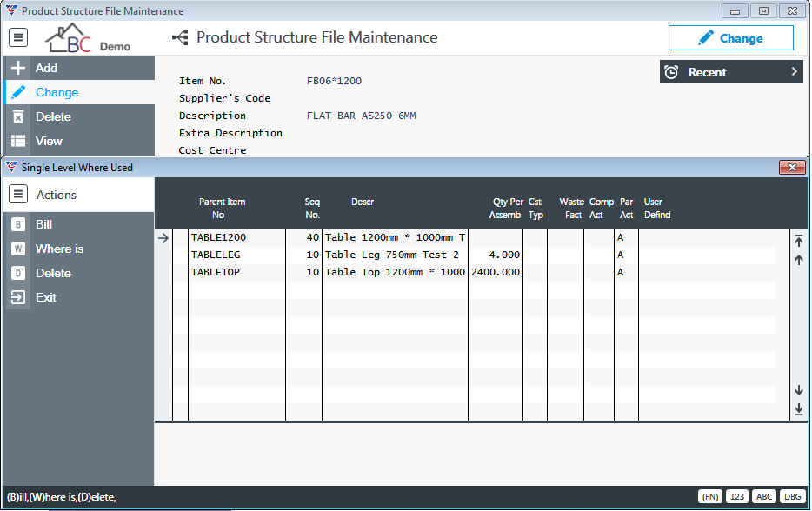Open the Recent panel
Viewport: 812px width, 511px height.
click(731, 72)
